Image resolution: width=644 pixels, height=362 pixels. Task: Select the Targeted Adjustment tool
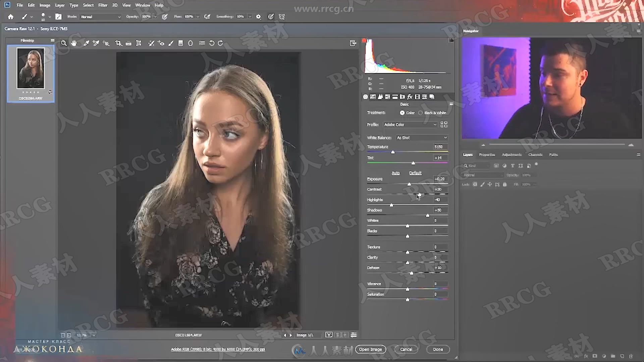coord(106,43)
